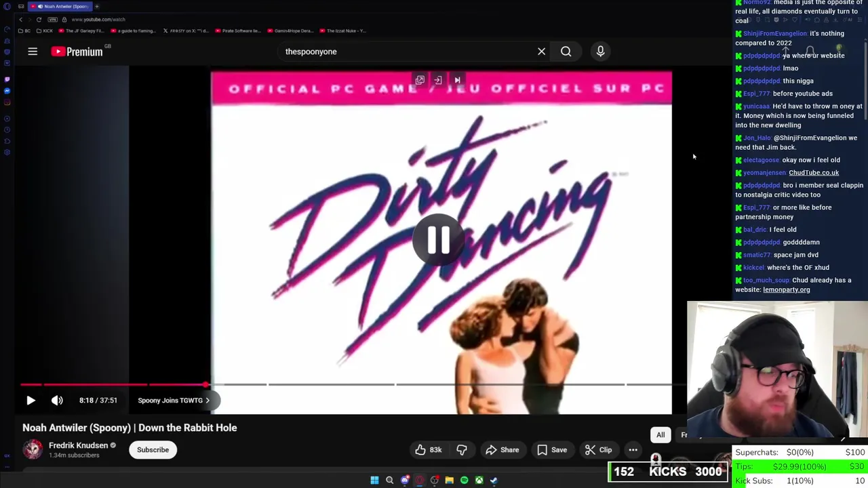
Task: Open the Windows Start menu
Action: pyautogui.click(x=374, y=481)
